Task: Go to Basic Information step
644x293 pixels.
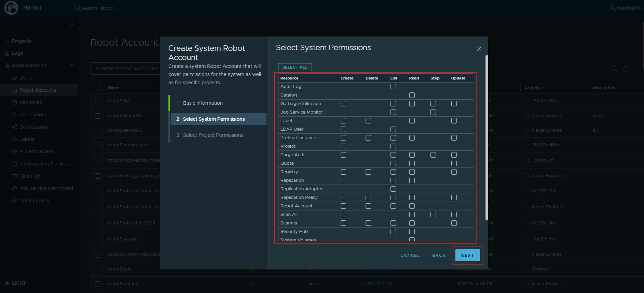Action: tap(203, 103)
